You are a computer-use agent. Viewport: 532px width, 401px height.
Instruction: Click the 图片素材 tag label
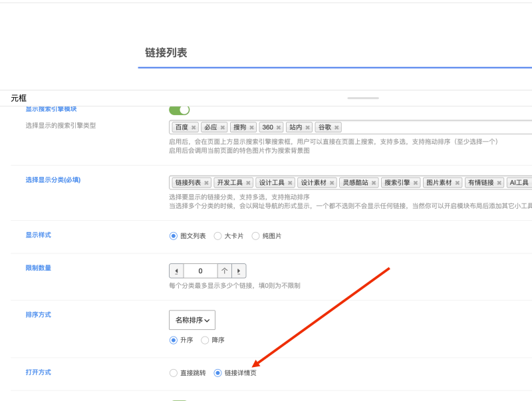pyautogui.click(x=439, y=182)
